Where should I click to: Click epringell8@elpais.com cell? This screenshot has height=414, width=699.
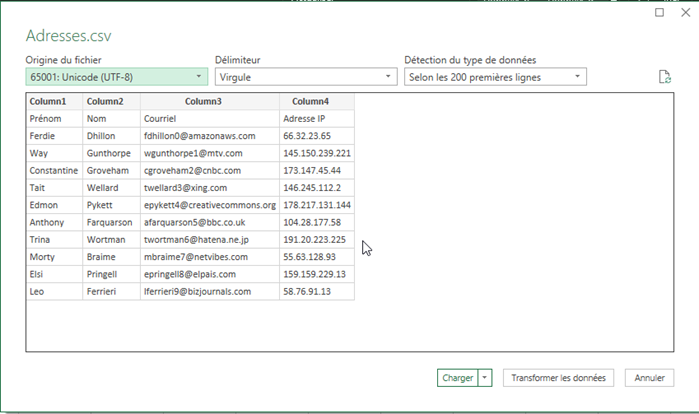(x=210, y=275)
